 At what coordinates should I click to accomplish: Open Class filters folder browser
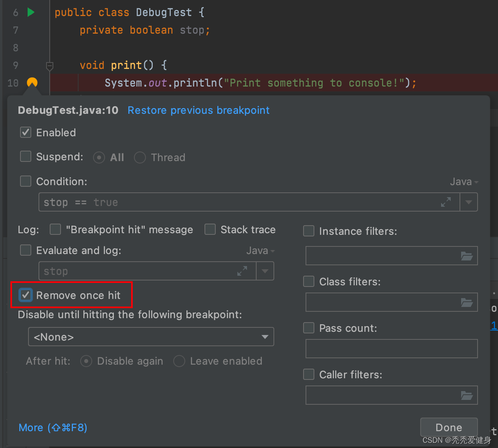[x=467, y=302]
